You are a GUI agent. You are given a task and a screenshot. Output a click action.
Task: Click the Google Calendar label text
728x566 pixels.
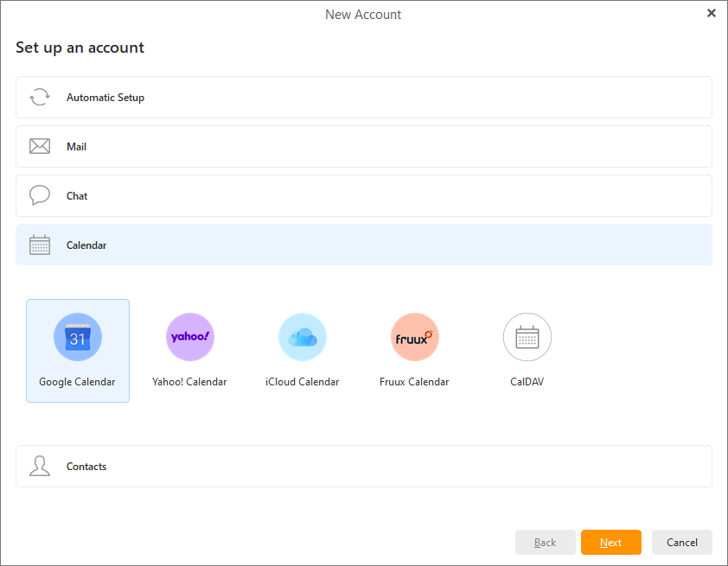pos(77,382)
